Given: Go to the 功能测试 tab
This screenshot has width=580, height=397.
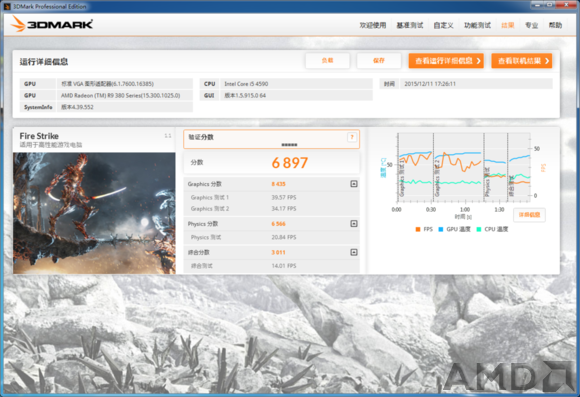Looking at the screenshot, I should [x=477, y=25].
